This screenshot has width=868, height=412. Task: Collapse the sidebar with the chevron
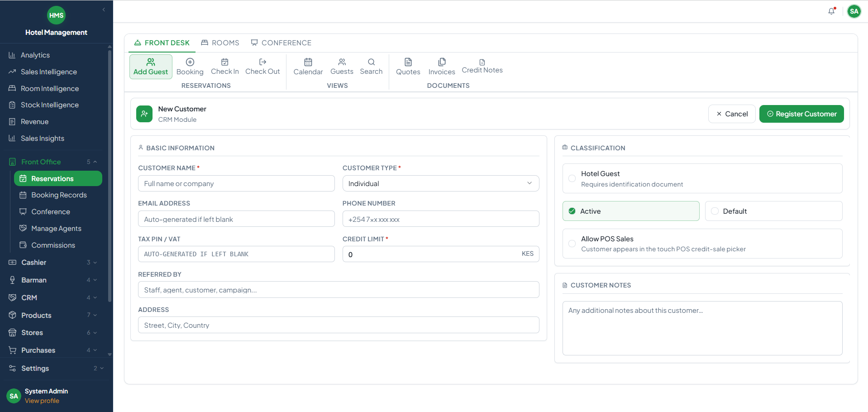coord(104,10)
